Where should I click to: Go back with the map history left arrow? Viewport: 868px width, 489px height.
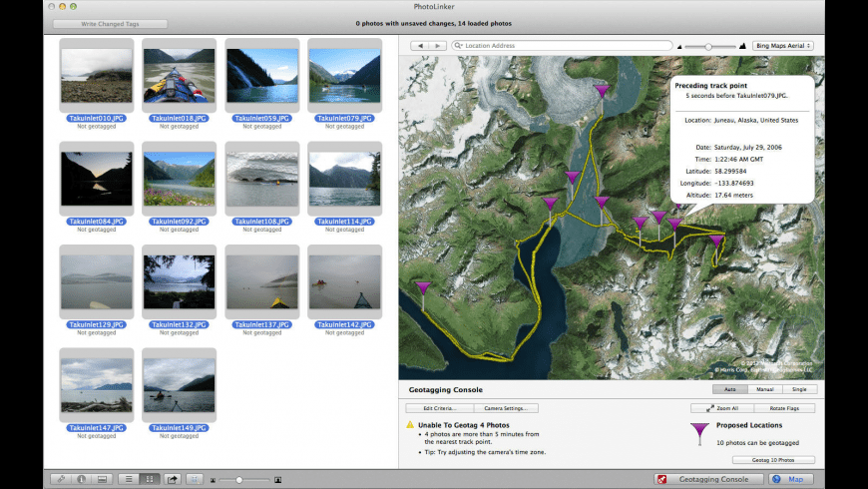[420, 46]
